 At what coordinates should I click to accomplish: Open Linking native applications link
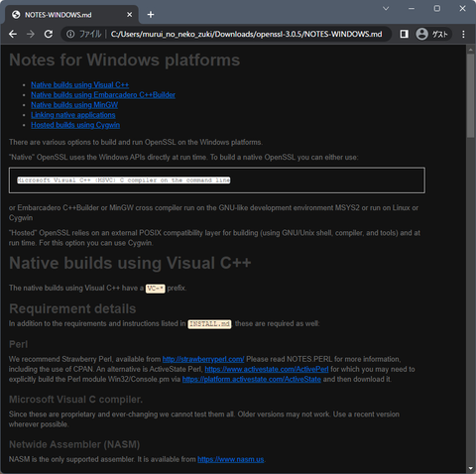[x=73, y=115]
